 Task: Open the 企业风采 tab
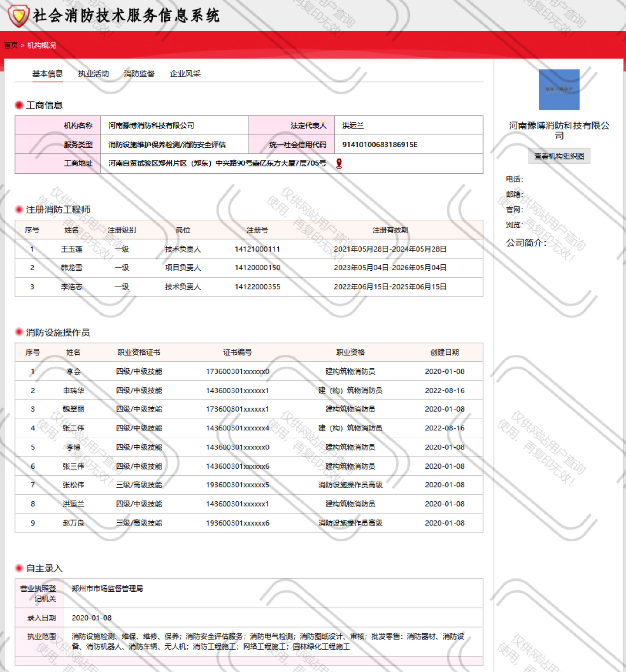tap(185, 74)
